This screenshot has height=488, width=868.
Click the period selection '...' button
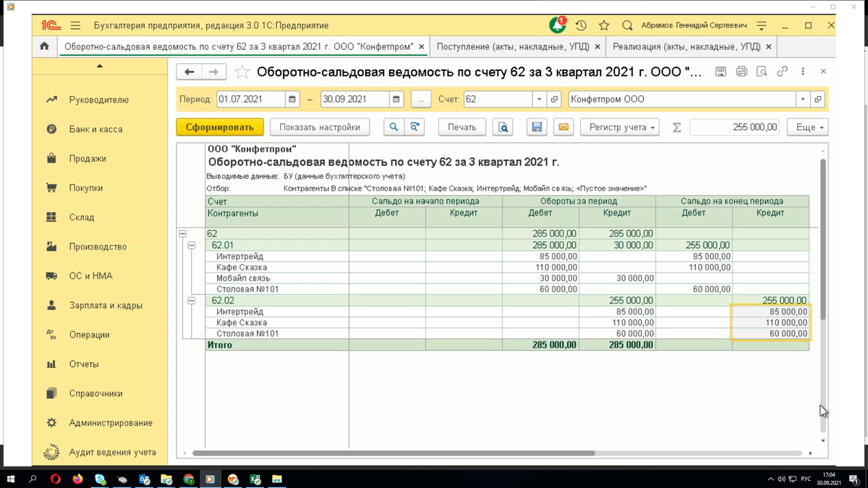(421, 99)
